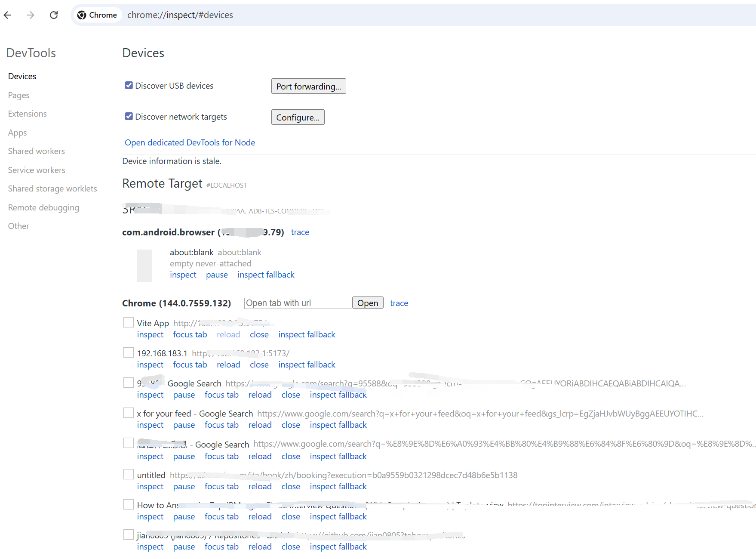Image resolution: width=756 pixels, height=559 pixels.
Task: Pause the about:blank target
Action: [x=217, y=275]
